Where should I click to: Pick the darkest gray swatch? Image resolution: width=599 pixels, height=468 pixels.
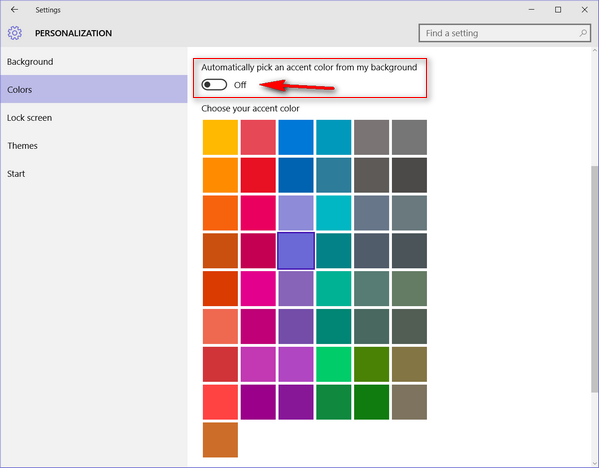coord(410,175)
